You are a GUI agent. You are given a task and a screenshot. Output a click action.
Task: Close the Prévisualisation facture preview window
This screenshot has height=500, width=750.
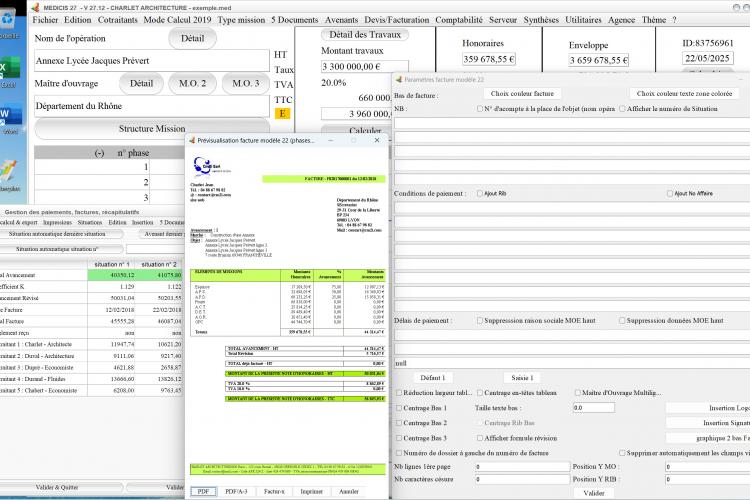click(x=377, y=140)
